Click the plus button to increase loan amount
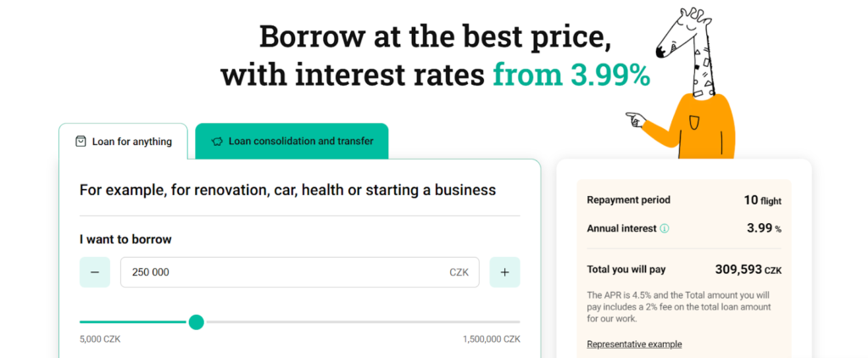868x358 pixels. pos(504,272)
